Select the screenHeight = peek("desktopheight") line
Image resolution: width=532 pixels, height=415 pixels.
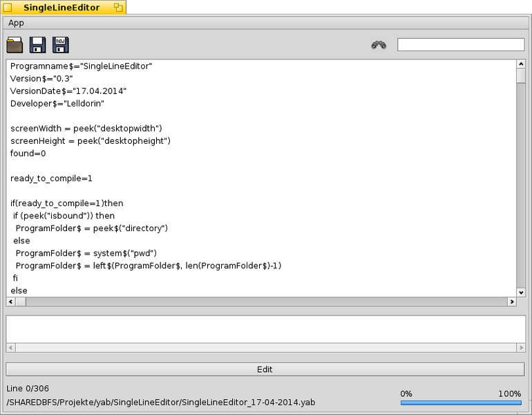(x=91, y=141)
